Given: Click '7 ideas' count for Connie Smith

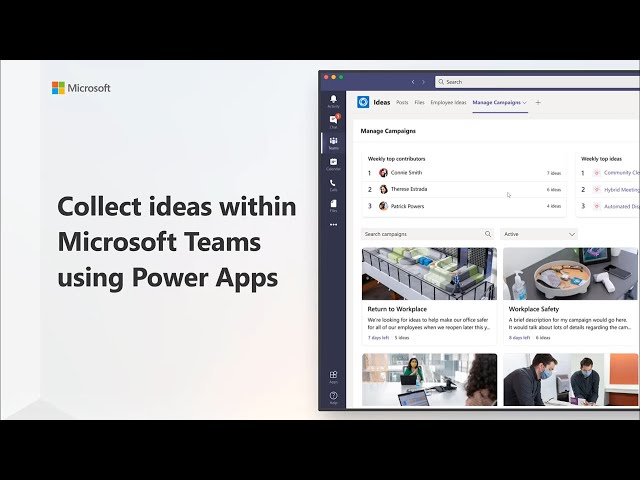Looking at the screenshot, I should 554,173.
